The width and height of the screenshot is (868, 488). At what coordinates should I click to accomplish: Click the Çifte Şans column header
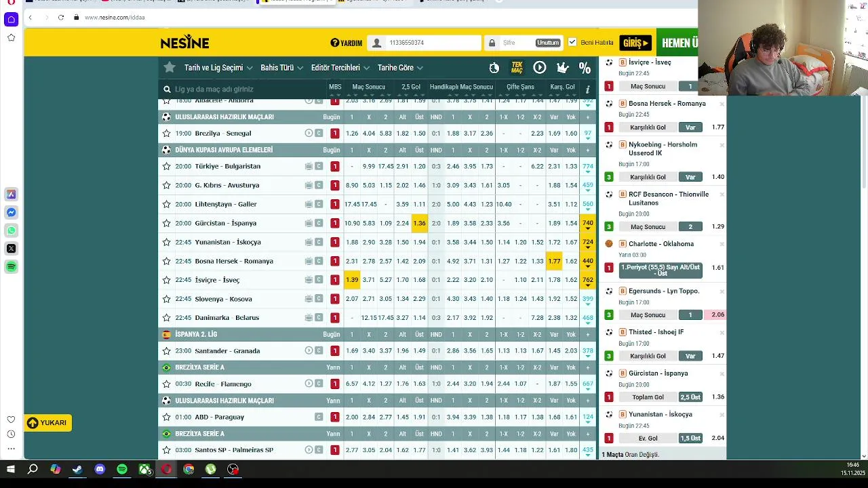point(520,87)
